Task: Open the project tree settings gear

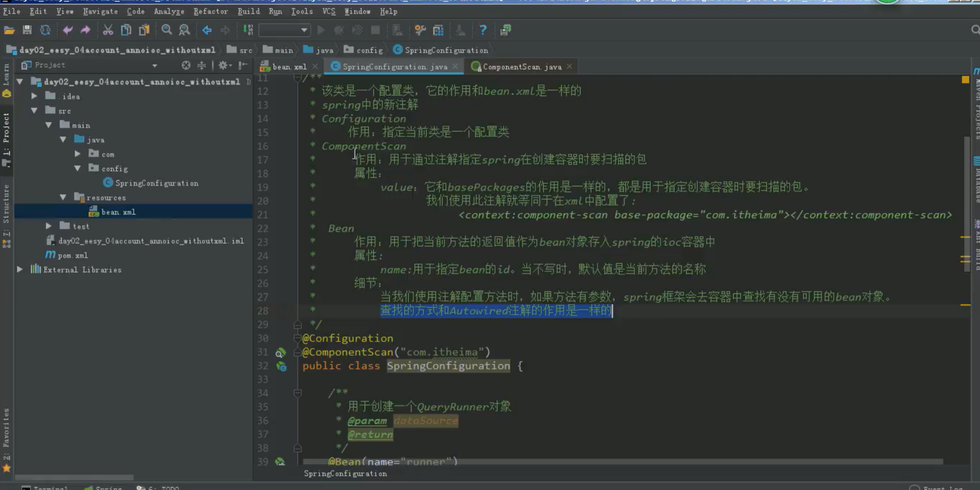Action: point(223,65)
